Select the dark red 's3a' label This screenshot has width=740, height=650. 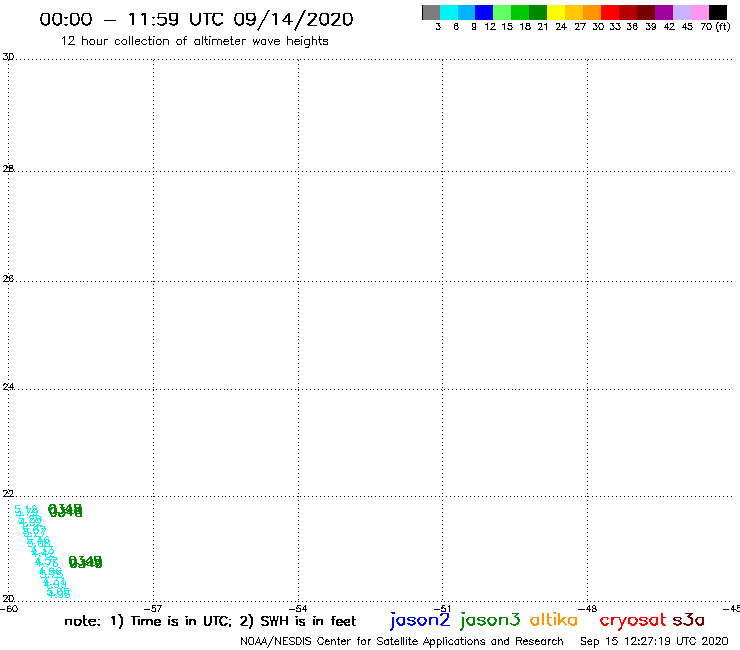pos(689,619)
